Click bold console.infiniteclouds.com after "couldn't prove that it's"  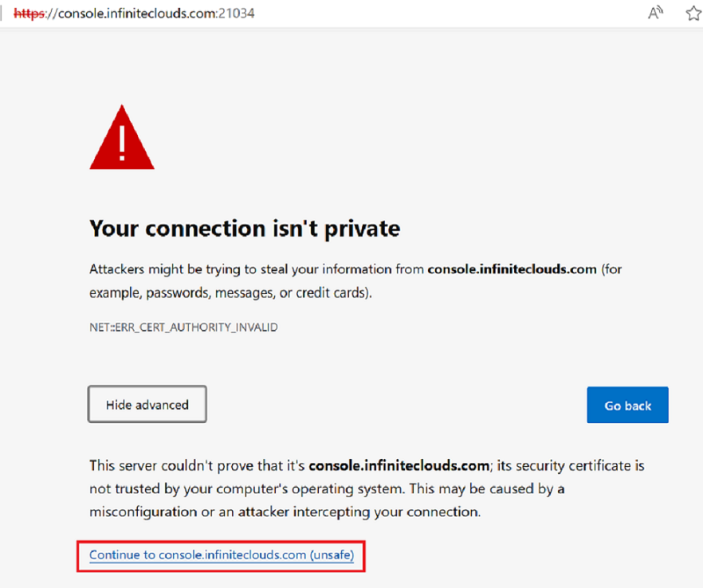click(x=397, y=465)
